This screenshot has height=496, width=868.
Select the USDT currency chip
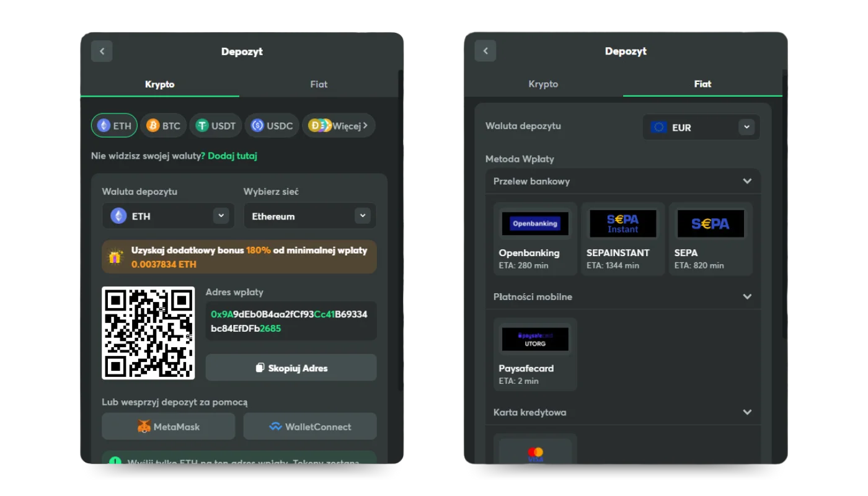coord(216,126)
